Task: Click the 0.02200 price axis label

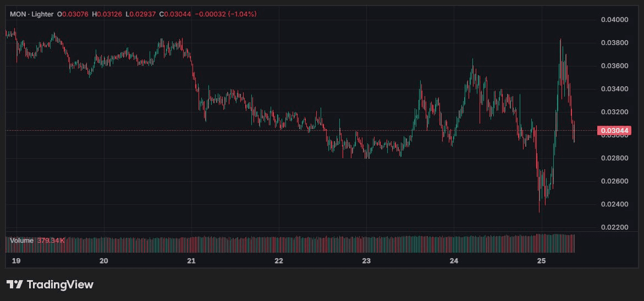Action: click(x=614, y=227)
